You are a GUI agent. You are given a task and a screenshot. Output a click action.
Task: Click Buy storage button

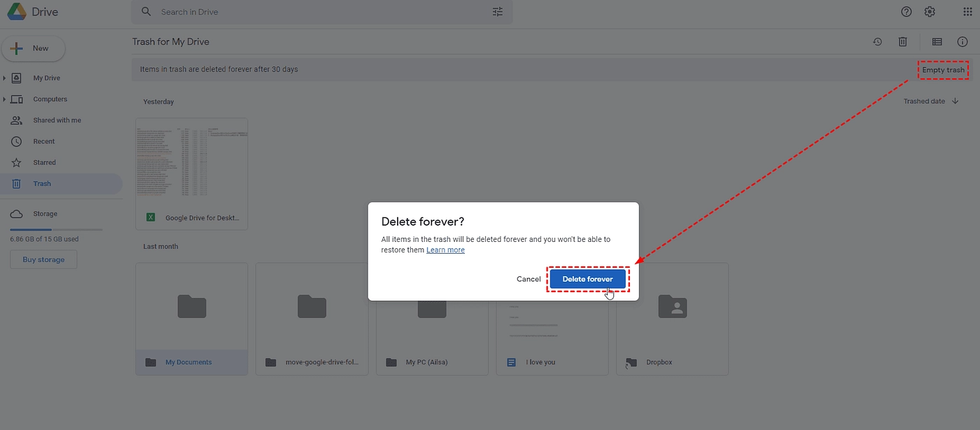pyautogui.click(x=43, y=259)
